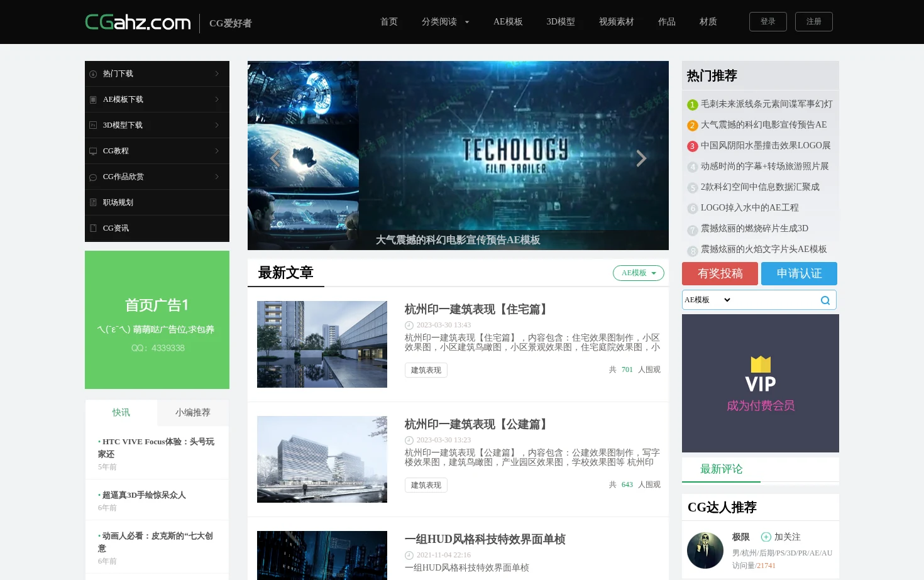Click the VIP crown icon
This screenshot has width=924, height=580.
point(761,364)
